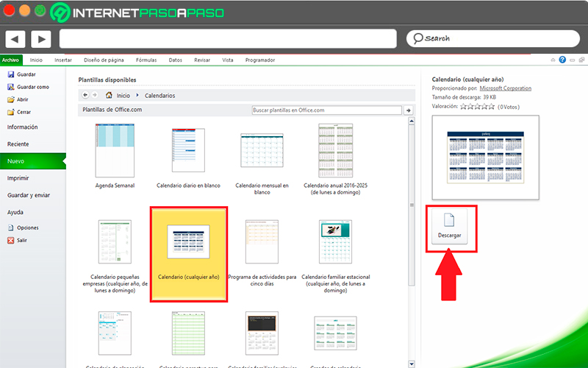This screenshot has height=368, width=588.
Task: Click Calendarios in the breadcrumb
Action: tap(160, 96)
